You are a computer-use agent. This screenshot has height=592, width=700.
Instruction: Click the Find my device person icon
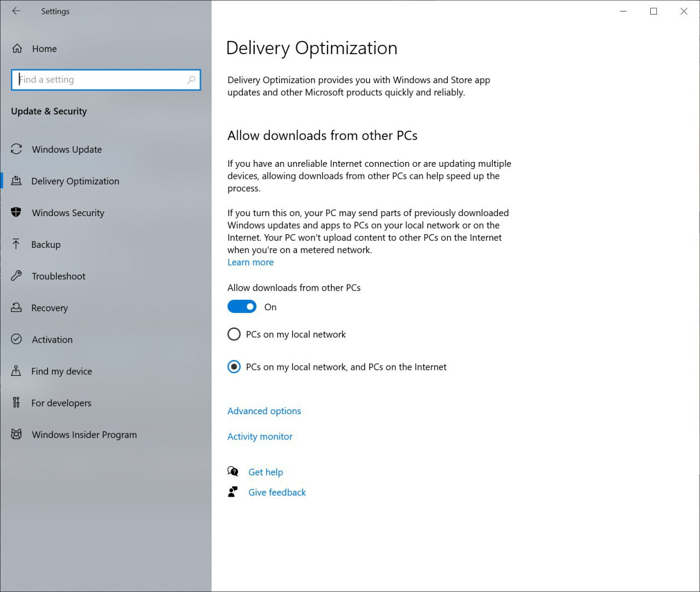point(16,371)
